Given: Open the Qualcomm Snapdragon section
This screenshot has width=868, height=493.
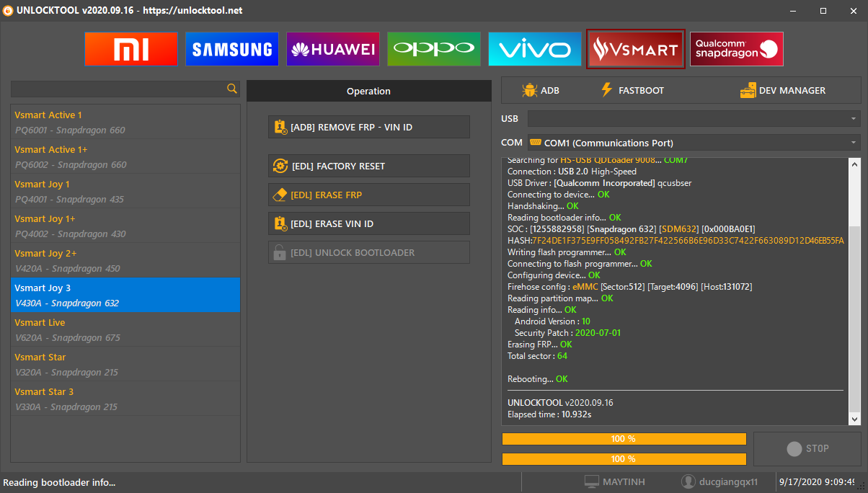Looking at the screenshot, I should pyautogui.click(x=736, y=49).
